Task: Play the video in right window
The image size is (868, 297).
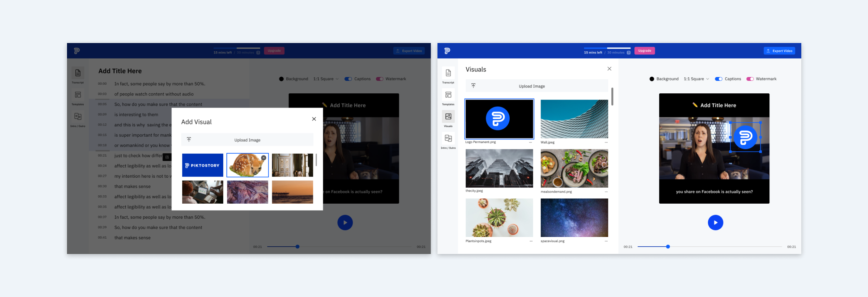Action: [x=716, y=222]
